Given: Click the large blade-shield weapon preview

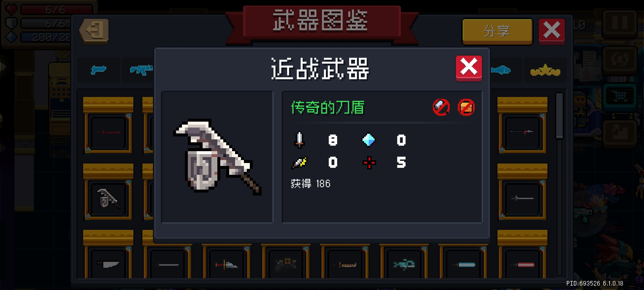Looking at the screenshot, I should tap(217, 157).
